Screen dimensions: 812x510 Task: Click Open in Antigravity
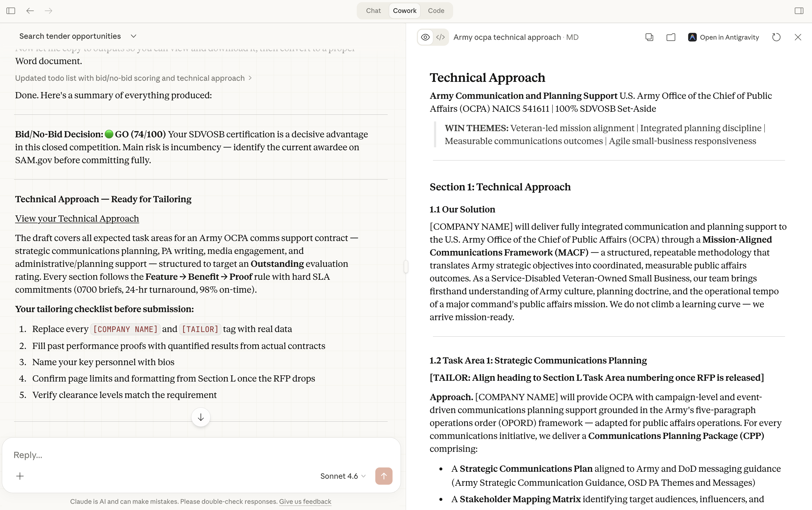[x=723, y=37]
